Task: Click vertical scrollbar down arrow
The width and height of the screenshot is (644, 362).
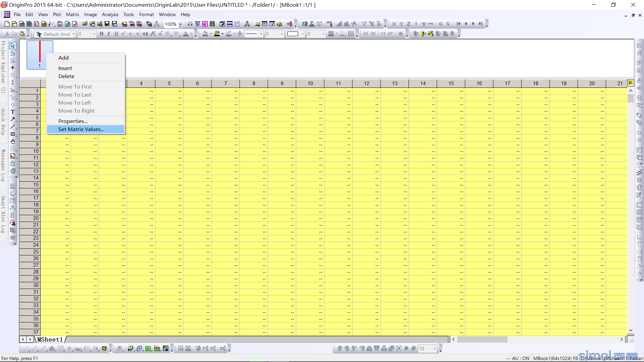Action: (631, 330)
